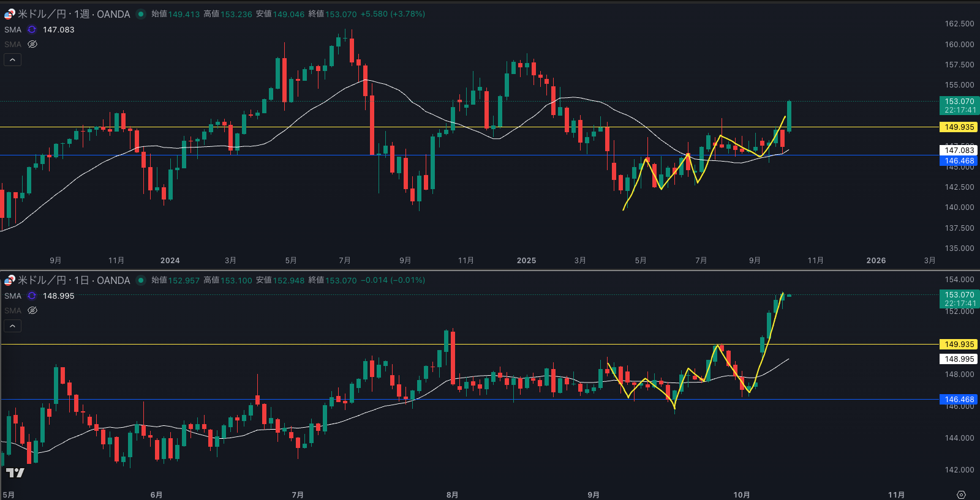
Task: Click the purple SMA refresh icon on weekly chart
Action: (32, 29)
